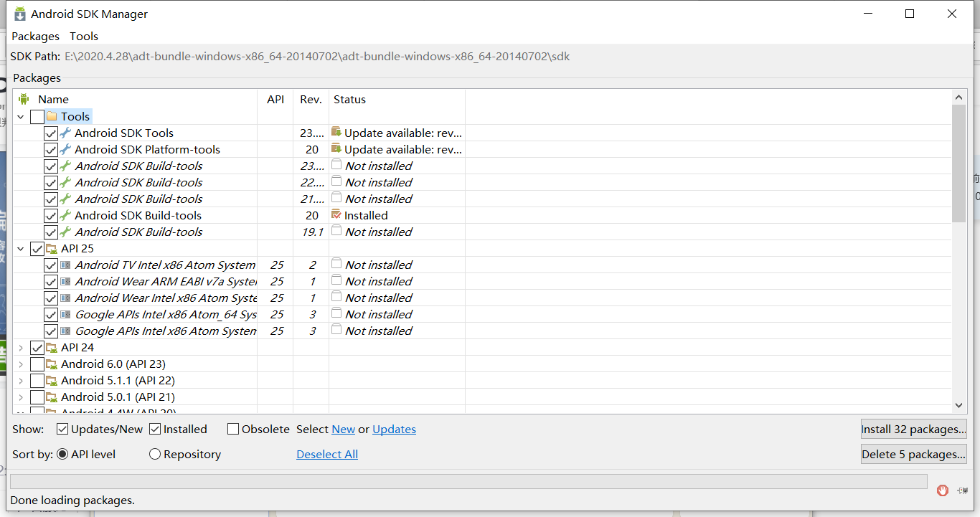The image size is (980, 517).
Task: Click the Deselect All link
Action: click(x=327, y=454)
